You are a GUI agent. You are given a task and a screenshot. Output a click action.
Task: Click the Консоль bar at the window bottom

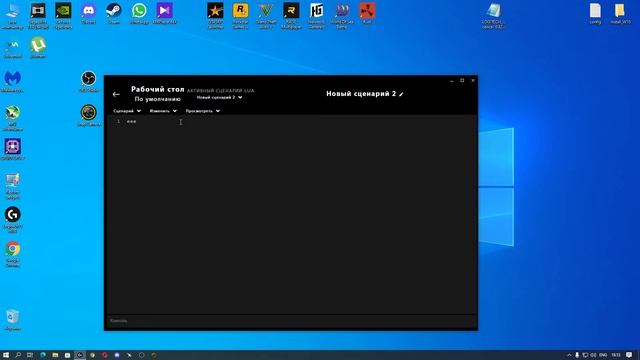[291, 321]
